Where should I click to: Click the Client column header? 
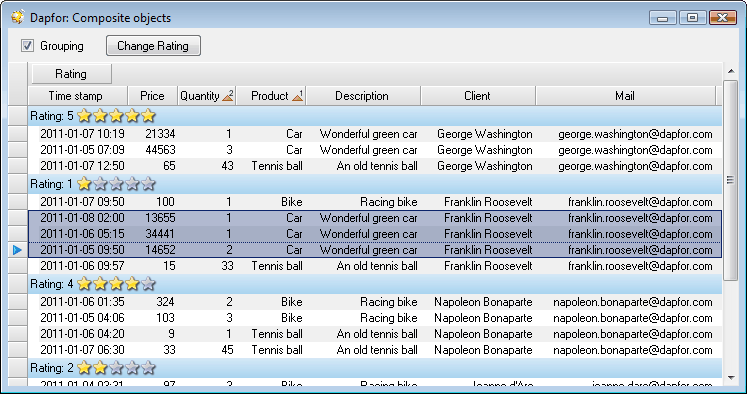[x=478, y=96]
